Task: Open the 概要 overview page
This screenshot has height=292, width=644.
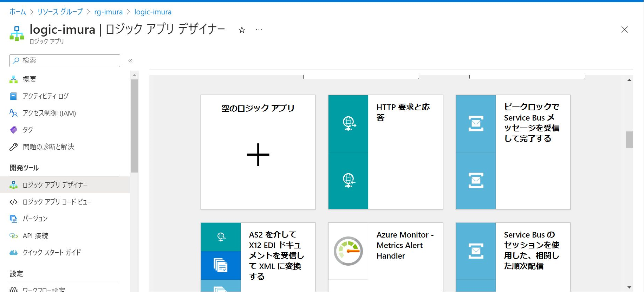Action: pos(30,79)
